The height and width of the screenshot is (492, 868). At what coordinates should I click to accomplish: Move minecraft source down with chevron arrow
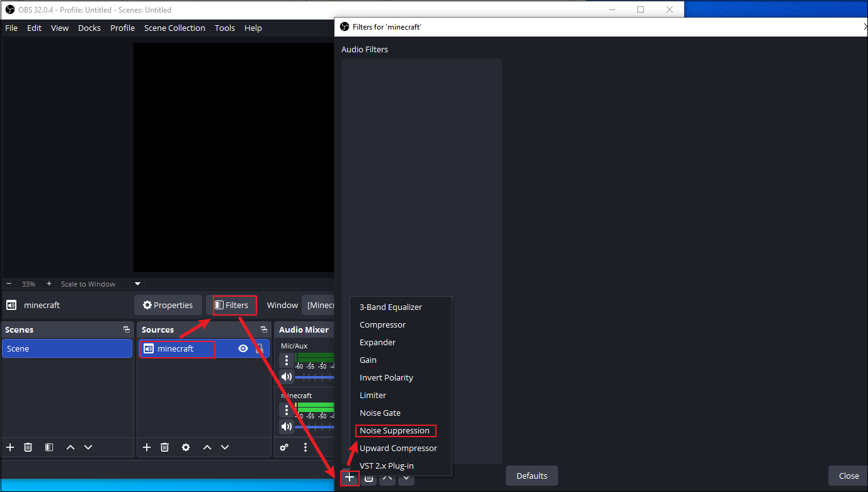[225, 447]
